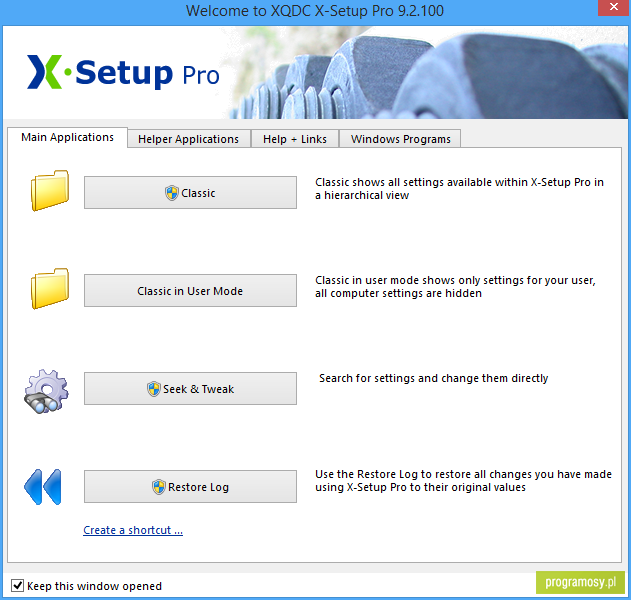Start Seek & Tweak
The image size is (631, 600).
pos(190,388)
